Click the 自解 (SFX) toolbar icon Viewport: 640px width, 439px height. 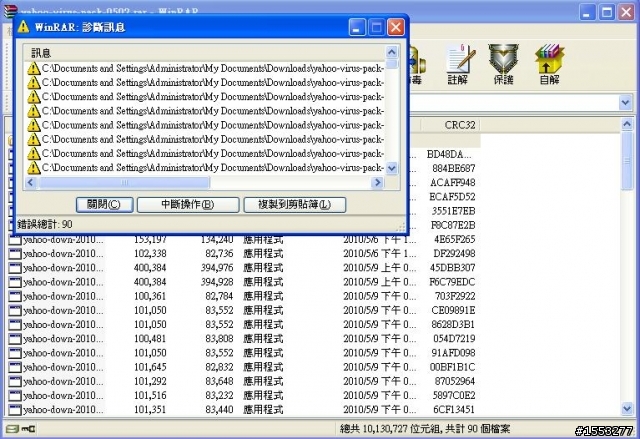tap(549, 64)
